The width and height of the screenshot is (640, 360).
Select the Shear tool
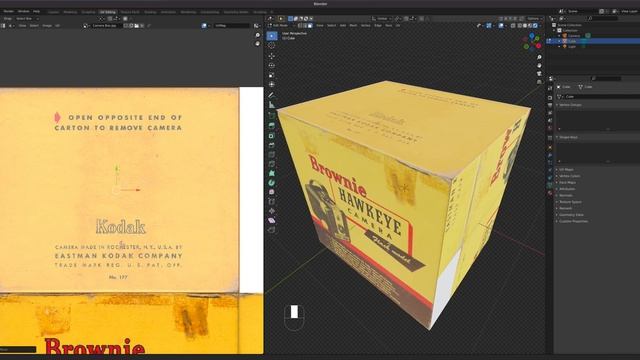(272, 220)
